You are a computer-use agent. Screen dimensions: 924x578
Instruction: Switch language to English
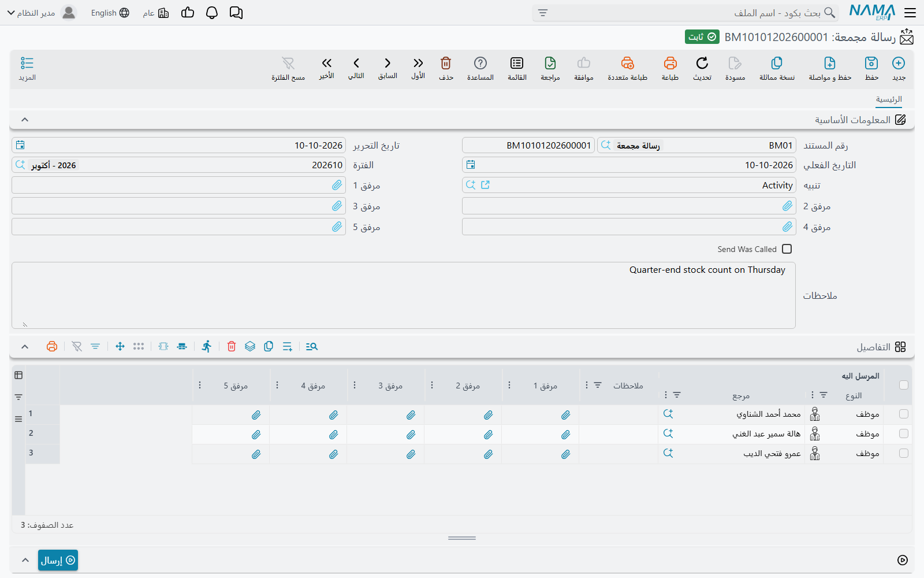(110, 13)
